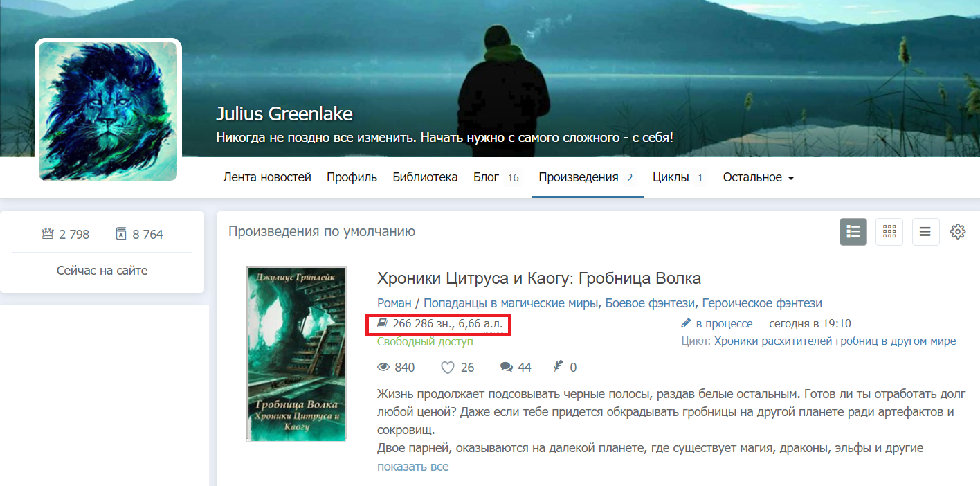Image resolution: width=980 pixels, height=486 pixels.
Task: Click the heart likes icon
Action: 447,368
